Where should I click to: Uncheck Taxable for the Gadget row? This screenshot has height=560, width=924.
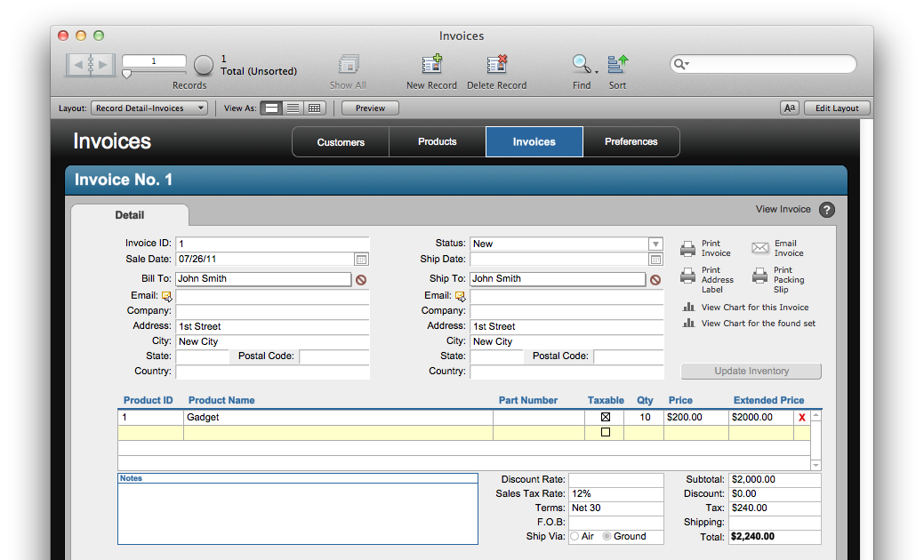point(606,417)
